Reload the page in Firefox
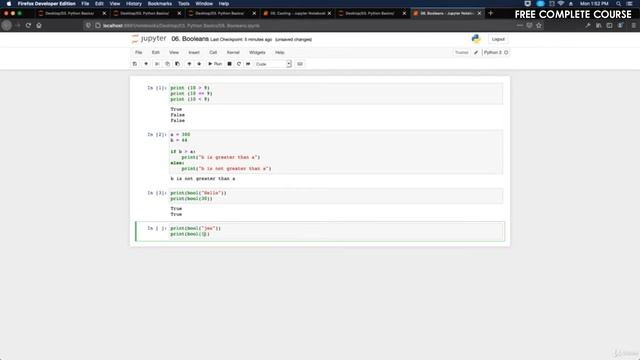 (x=28, y=25)
